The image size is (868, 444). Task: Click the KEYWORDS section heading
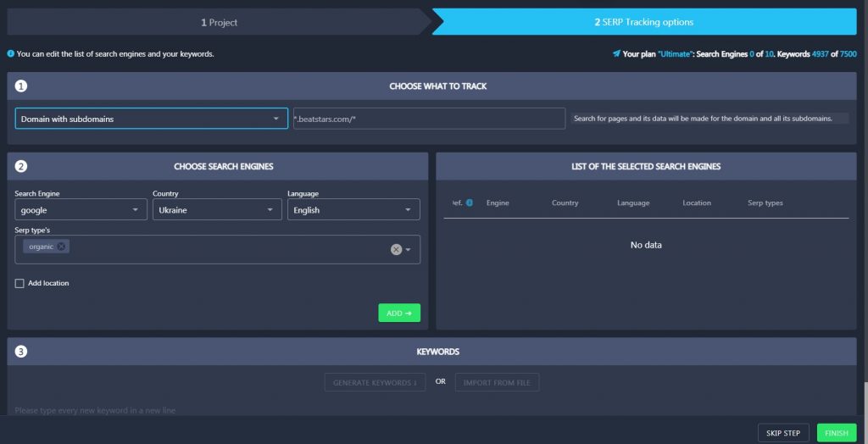pyautogui.click(x=438, y=352)
